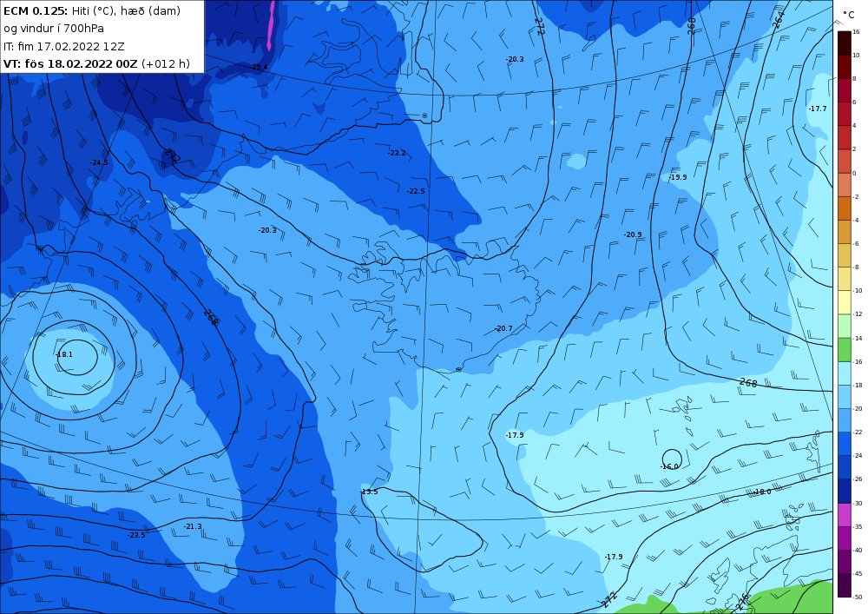The height and width of the screenshot is (614, 868).
Task: Click the subtitle 'og vindur í 700hPa'
Action: point(54,29)
